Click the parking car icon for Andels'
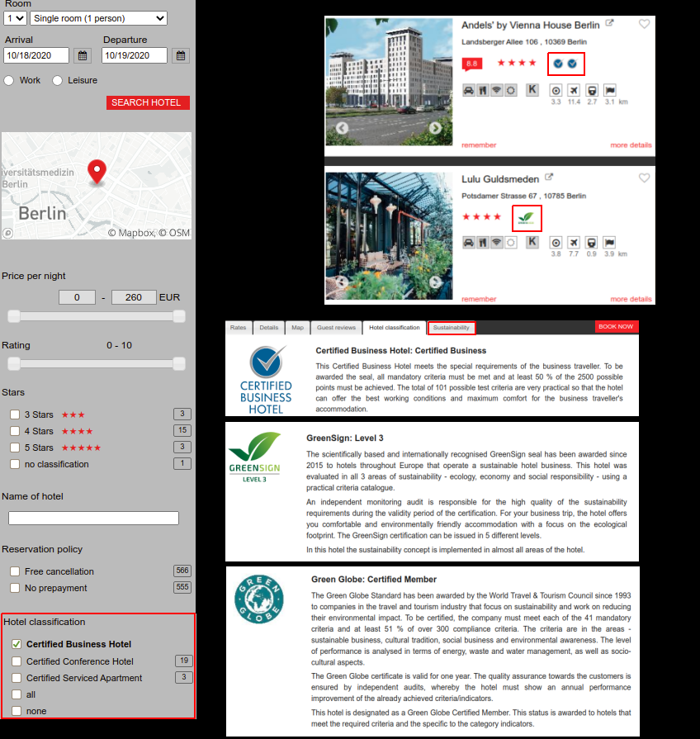 pyautogui.click(x=469, y=90)
